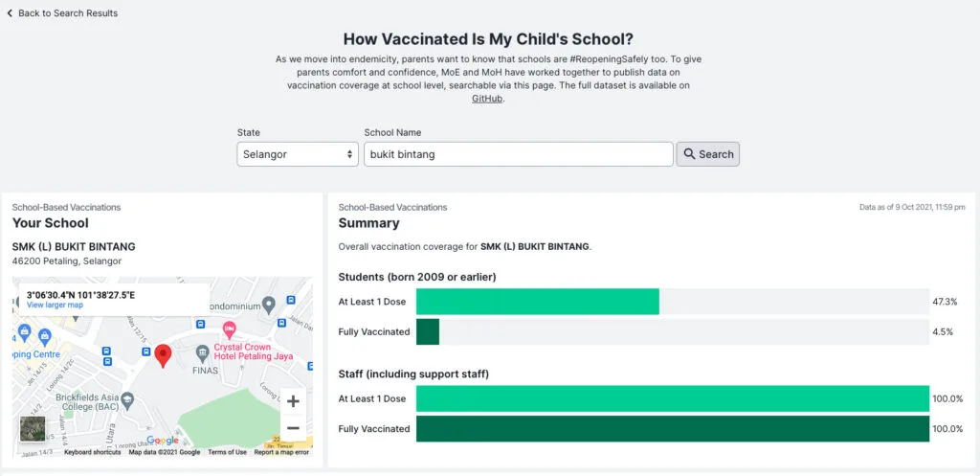Zoom in with the map plus button

[293, 401]
